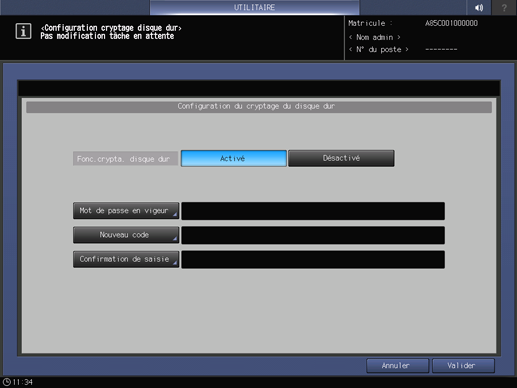
Task: Click the N° du poste label
Action: tap(379, 50)
